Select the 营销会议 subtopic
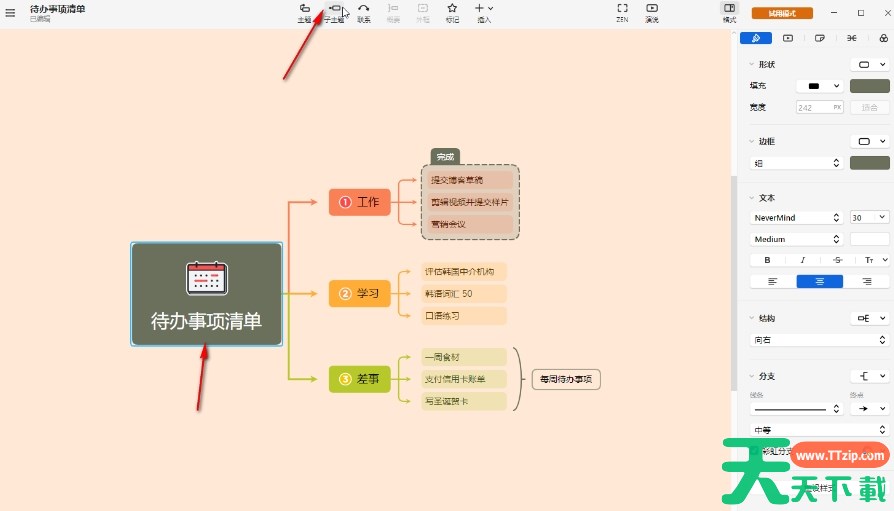894x511 pixels. [x=470, y=224]
